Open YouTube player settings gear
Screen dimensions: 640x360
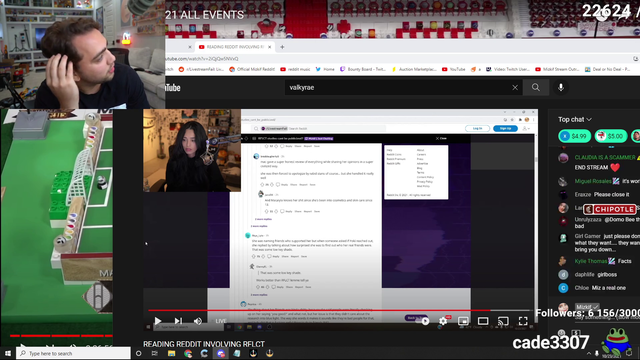tap(443, 321)
